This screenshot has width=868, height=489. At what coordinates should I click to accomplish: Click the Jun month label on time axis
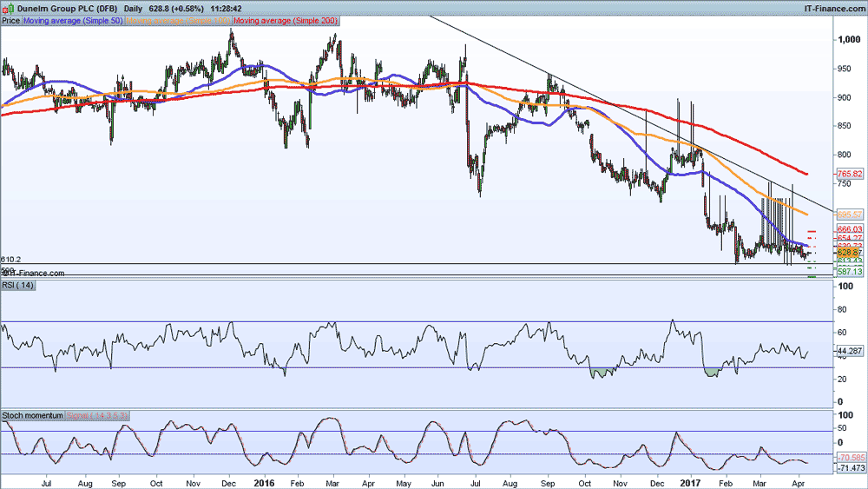point(437,484)
